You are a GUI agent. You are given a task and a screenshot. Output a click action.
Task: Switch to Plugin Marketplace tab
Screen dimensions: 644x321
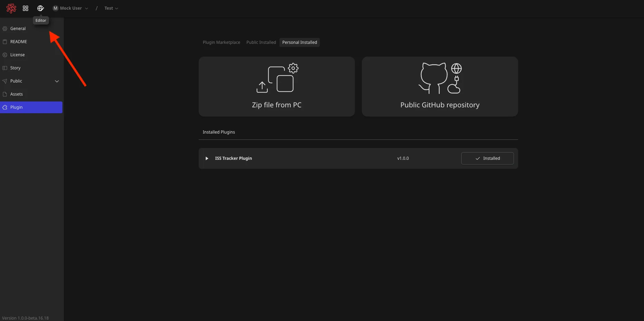tap(221, 42)
